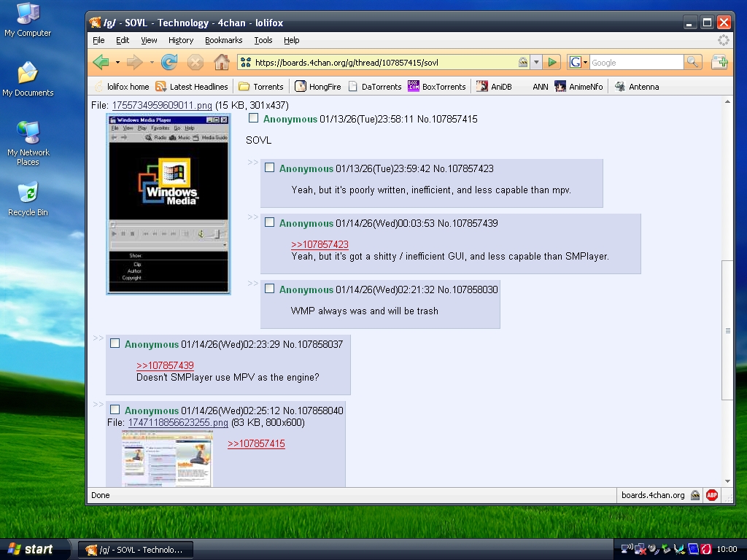Follow quote link >>107857423
The width and height of the screenshot is (747, 560).
coord(320,244)
